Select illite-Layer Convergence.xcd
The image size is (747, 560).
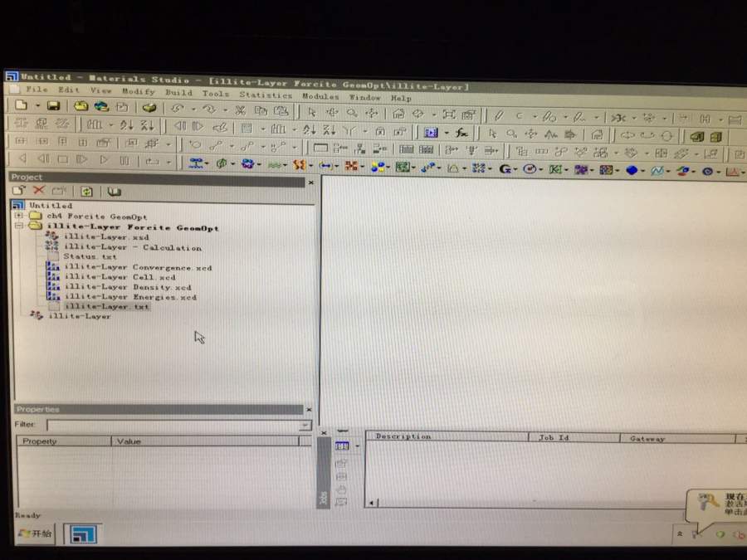tap(138, 268)
